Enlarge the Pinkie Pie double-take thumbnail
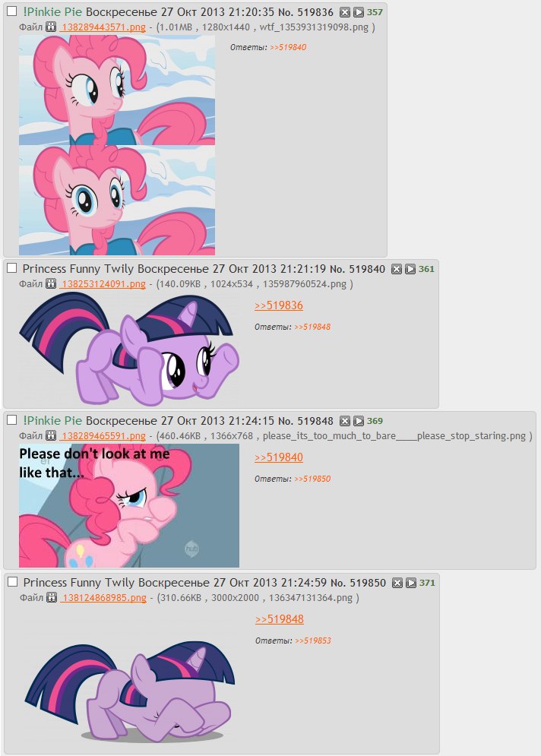This screenshot has width=541, height=756. (x=117, y=145)
